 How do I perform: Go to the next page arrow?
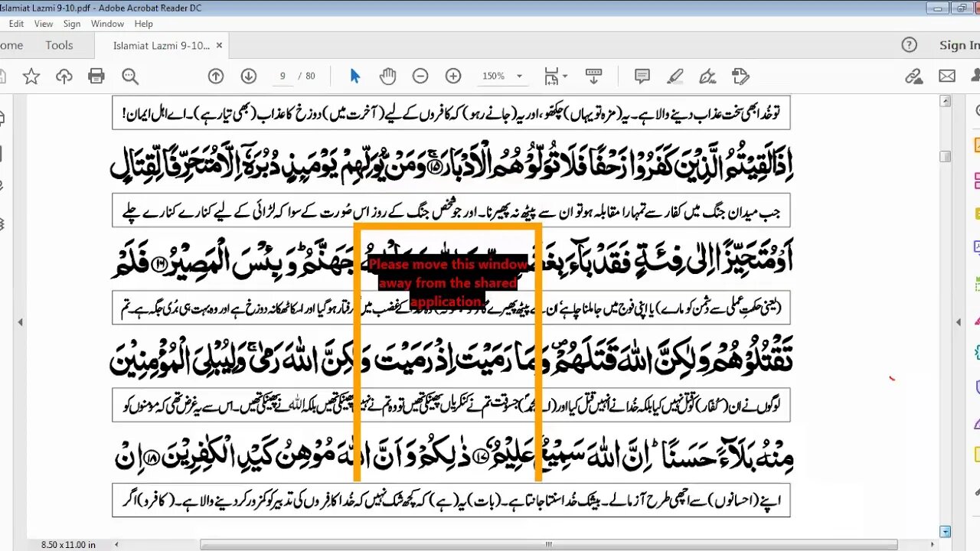click(x=248, y=76)
